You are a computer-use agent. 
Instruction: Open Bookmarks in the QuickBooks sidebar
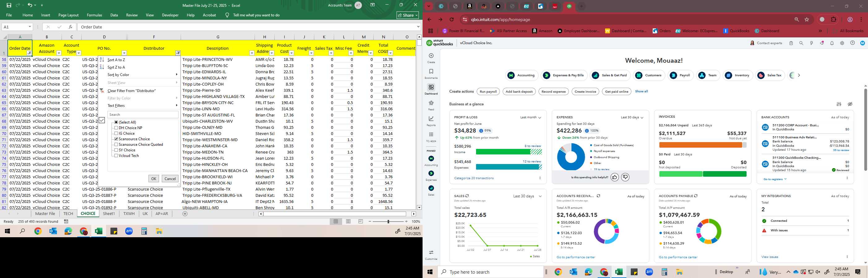tap(431, 72)
